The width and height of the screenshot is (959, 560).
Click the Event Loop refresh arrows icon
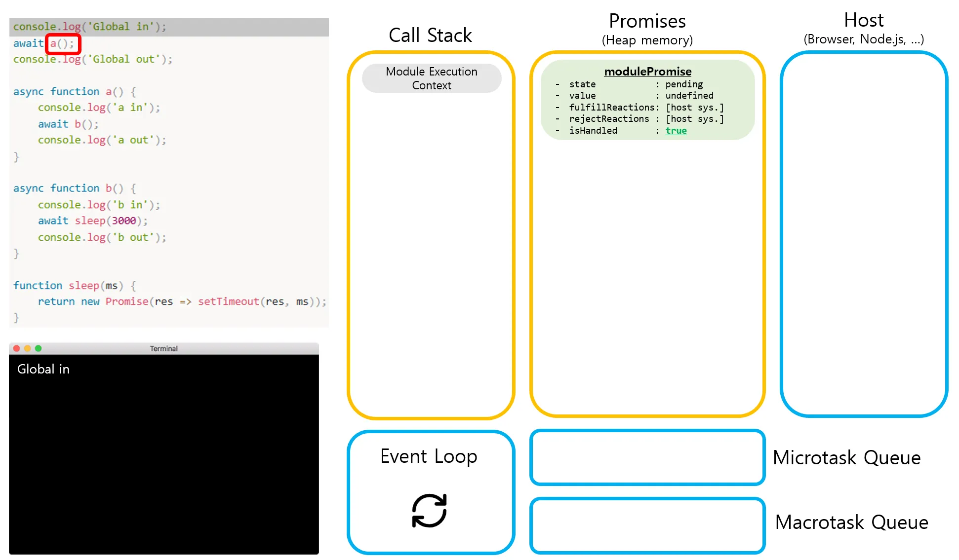429,511
